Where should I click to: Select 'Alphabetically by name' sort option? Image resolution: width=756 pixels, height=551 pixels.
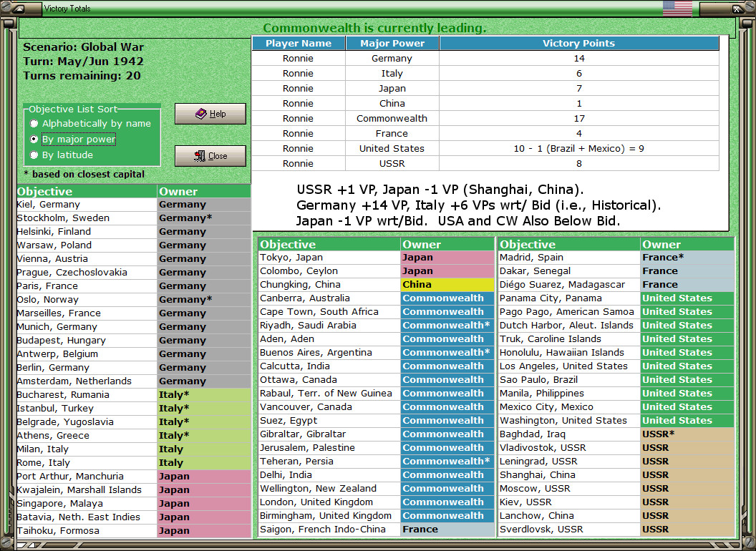(x=91, y=123)
